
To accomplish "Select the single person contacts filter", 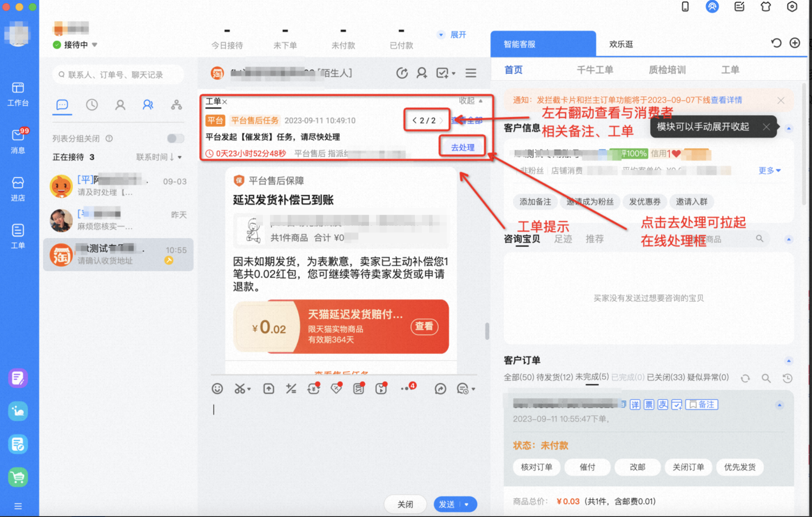I will (120, 105).
